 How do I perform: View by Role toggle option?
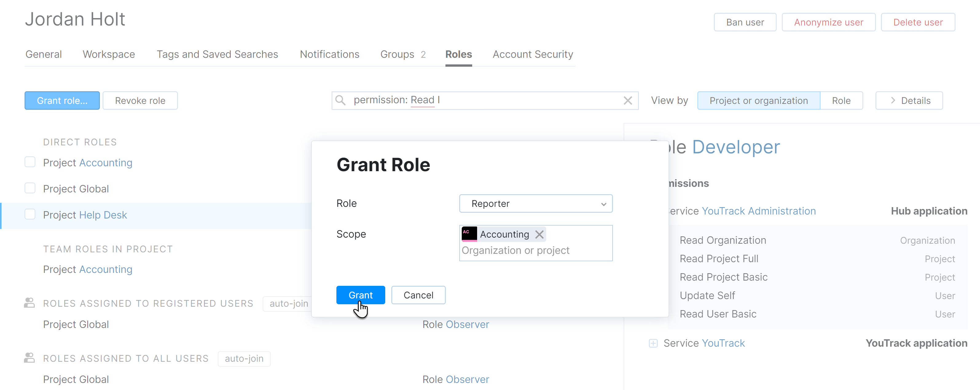841,100
